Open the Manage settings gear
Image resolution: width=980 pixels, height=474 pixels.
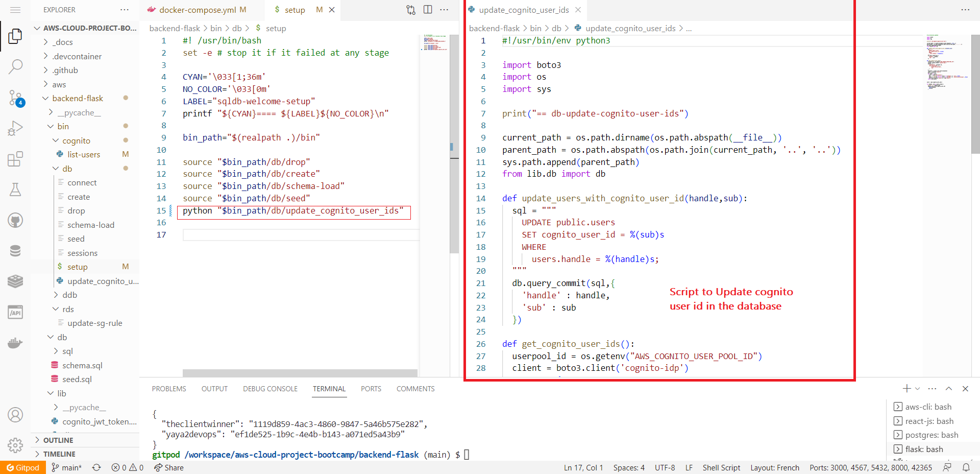[x=15, y=445]
